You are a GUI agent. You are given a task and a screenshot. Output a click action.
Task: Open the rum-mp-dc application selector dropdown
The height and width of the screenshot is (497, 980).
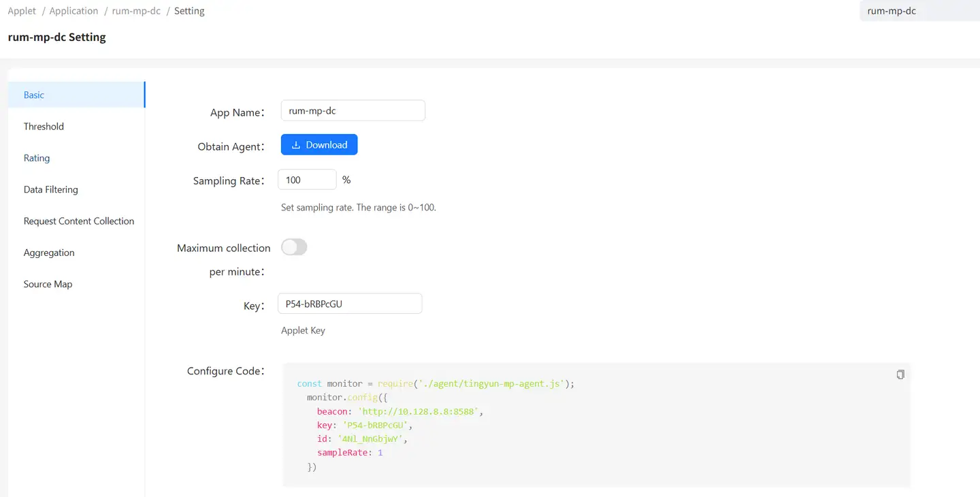(x=919, y=11)
